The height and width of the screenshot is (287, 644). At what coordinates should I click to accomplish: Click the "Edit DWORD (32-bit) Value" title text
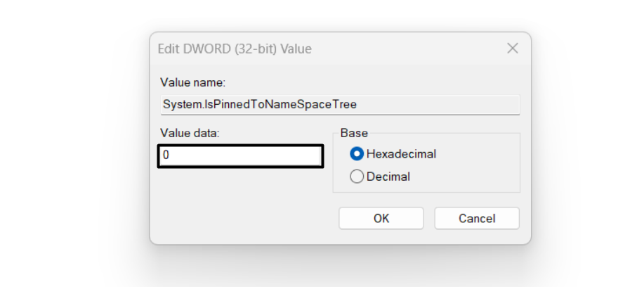[236, 49]
